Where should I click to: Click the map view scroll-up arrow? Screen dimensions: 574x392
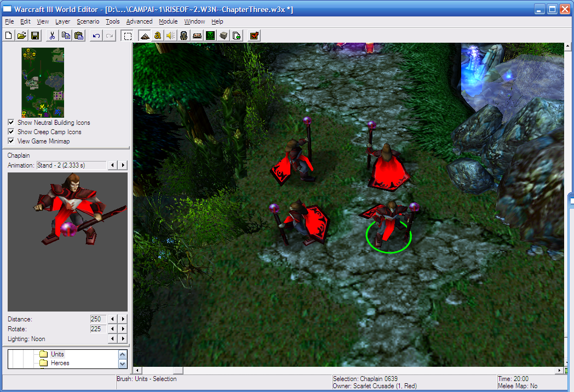pos(567,47)
